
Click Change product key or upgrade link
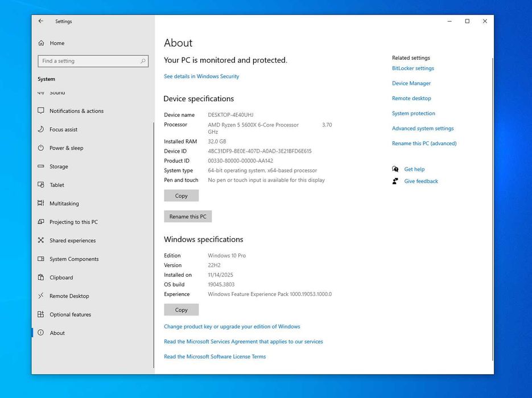point(232,326)
